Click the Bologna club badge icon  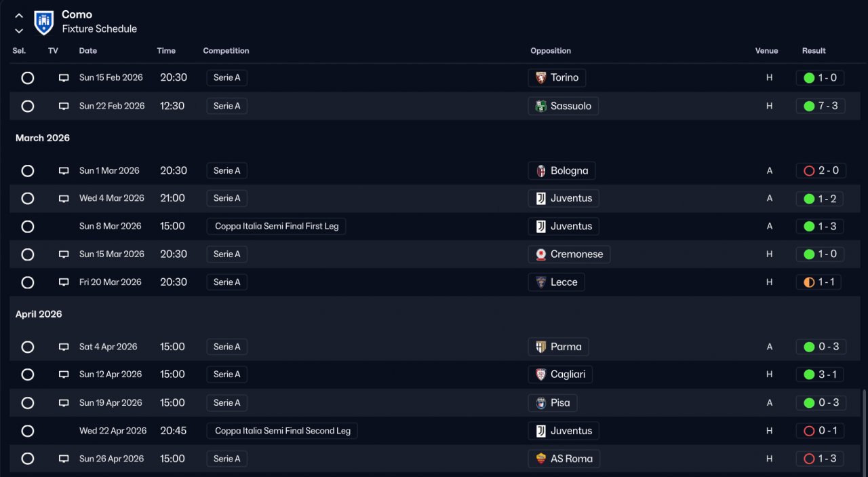click(540, 171)
